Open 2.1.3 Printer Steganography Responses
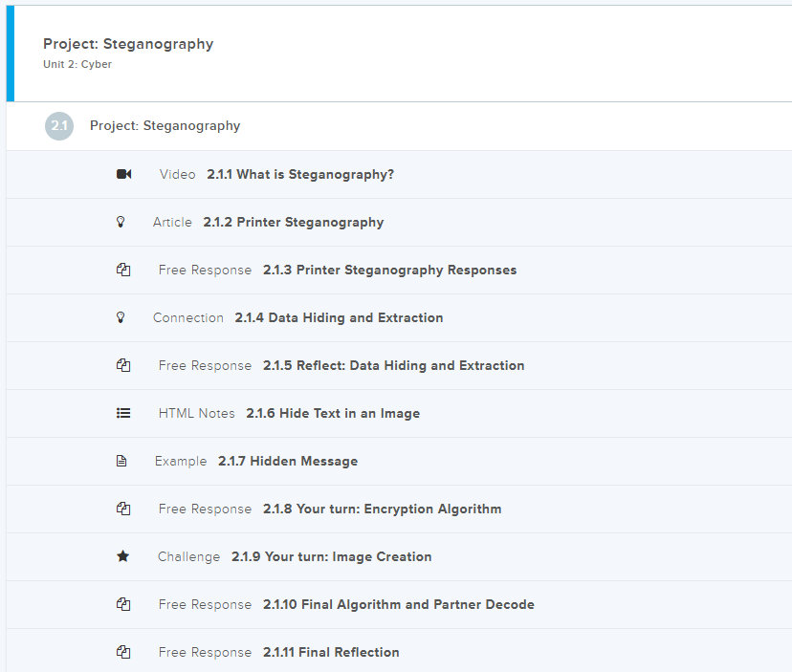Screen dimensions: 792x672 389,271
